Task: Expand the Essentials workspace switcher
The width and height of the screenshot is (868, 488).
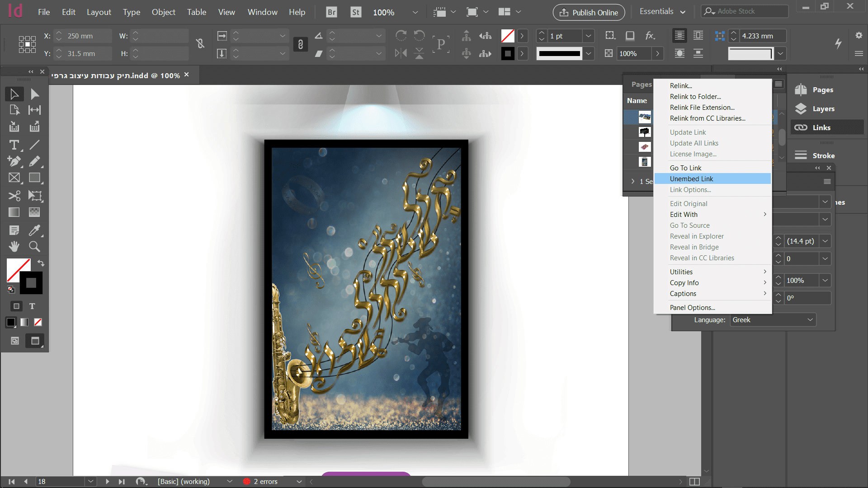Action: point(662,12)
